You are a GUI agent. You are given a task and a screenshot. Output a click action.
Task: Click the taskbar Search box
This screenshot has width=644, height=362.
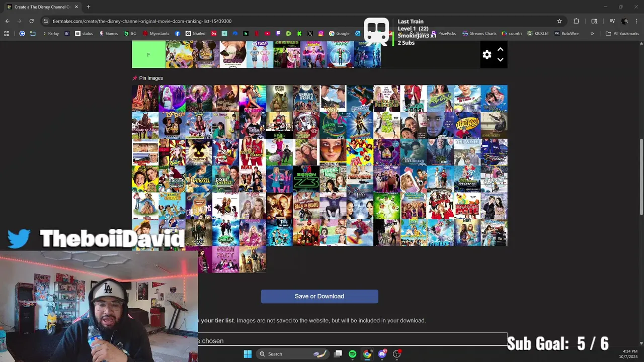[294, 354]
